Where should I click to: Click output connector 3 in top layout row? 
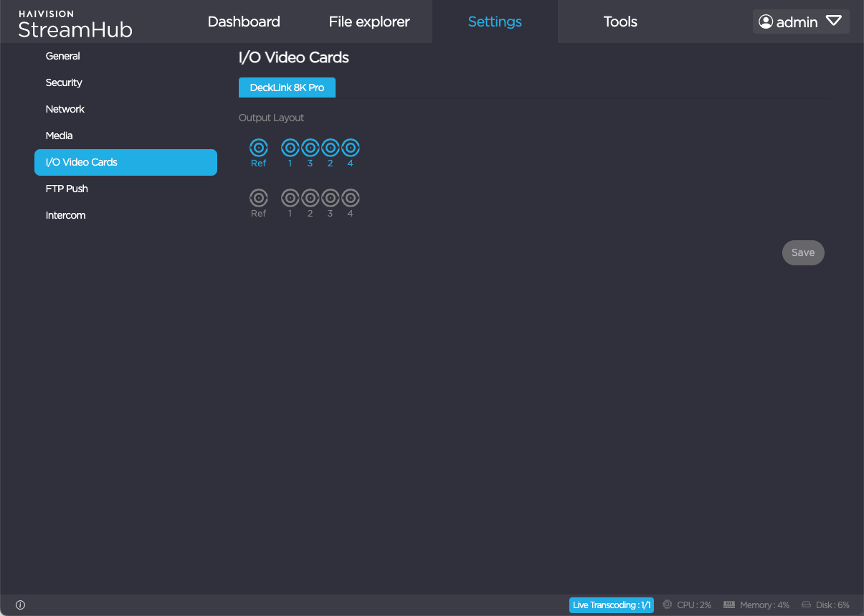(310, 147)
